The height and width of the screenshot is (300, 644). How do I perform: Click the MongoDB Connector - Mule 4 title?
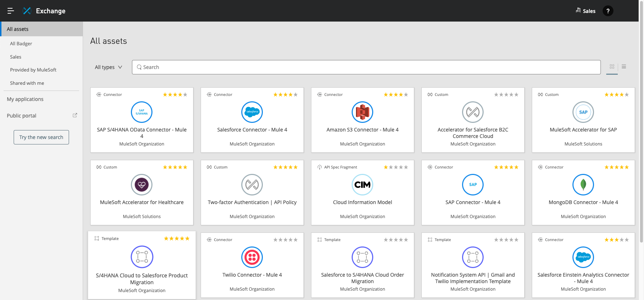click(x=583, y=202)
